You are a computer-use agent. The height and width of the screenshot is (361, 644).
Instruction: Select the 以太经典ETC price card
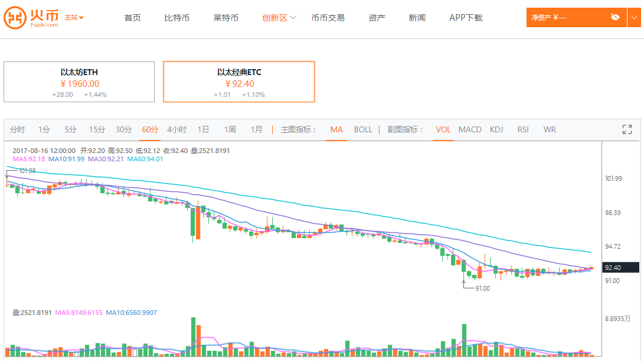point(239,82)
